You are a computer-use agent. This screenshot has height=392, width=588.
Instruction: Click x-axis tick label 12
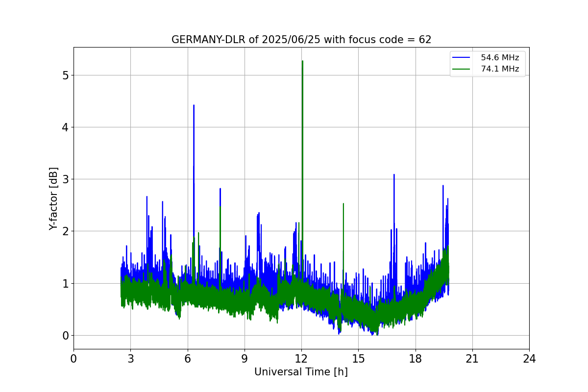[x=301, y=358]
